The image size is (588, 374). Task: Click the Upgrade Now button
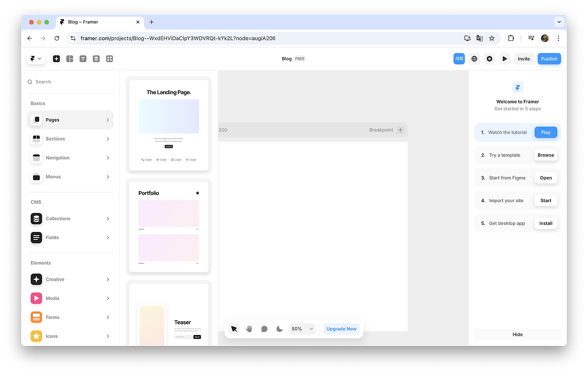tap(341, 329)
